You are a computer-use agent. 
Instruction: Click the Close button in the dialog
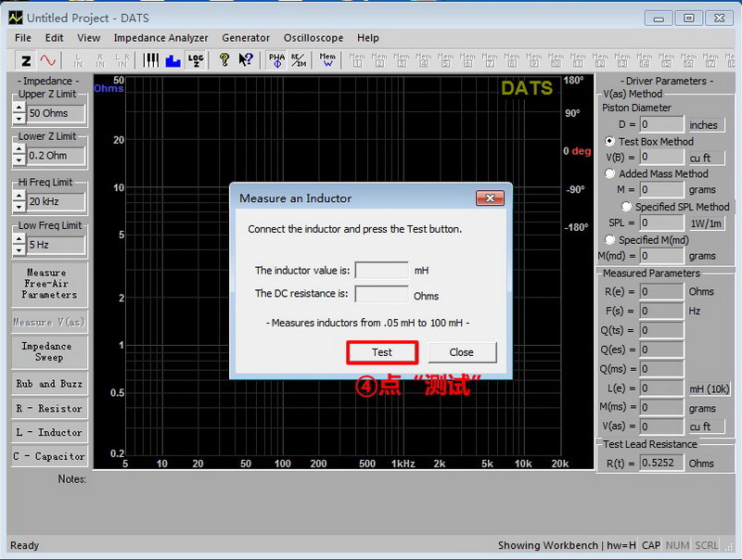pos(461,352)
